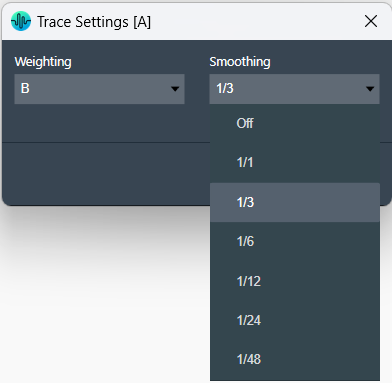Collapse the Smoothing combo box showing 1/3
The width and height of the screenshot is (392, 383).
click(294, 89)
